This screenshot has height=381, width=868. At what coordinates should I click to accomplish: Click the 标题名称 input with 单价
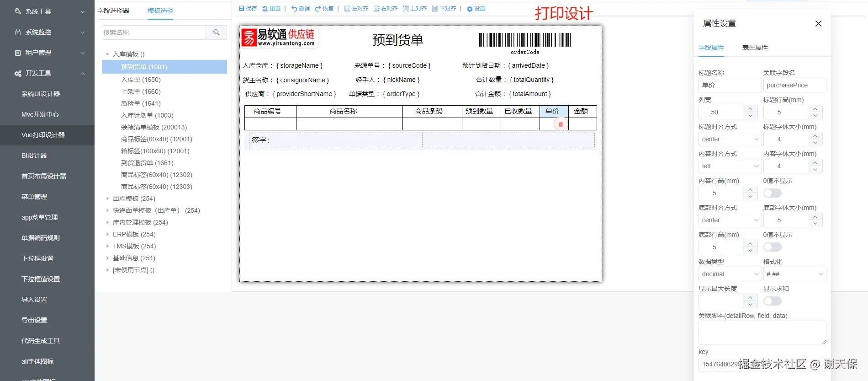[x=730, y=85]
